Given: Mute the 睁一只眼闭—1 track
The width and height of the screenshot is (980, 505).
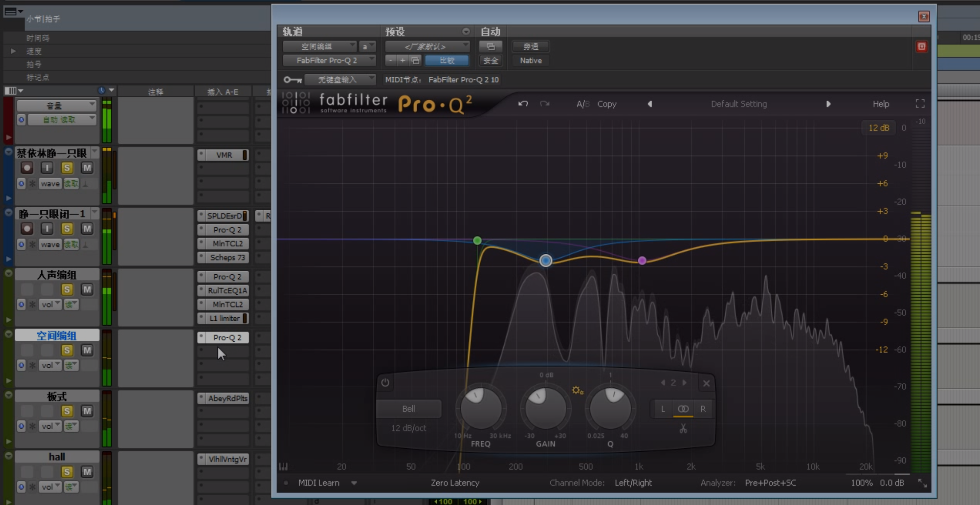Looking at the screenshot, I should [87, 228].
